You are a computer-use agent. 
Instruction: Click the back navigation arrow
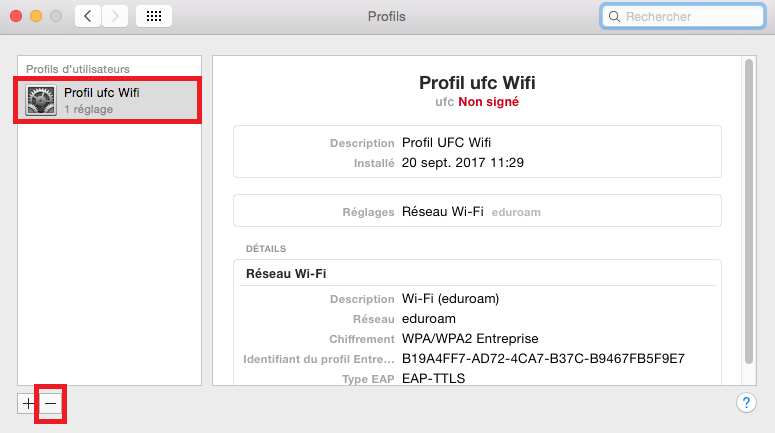(x=88, y=16)
